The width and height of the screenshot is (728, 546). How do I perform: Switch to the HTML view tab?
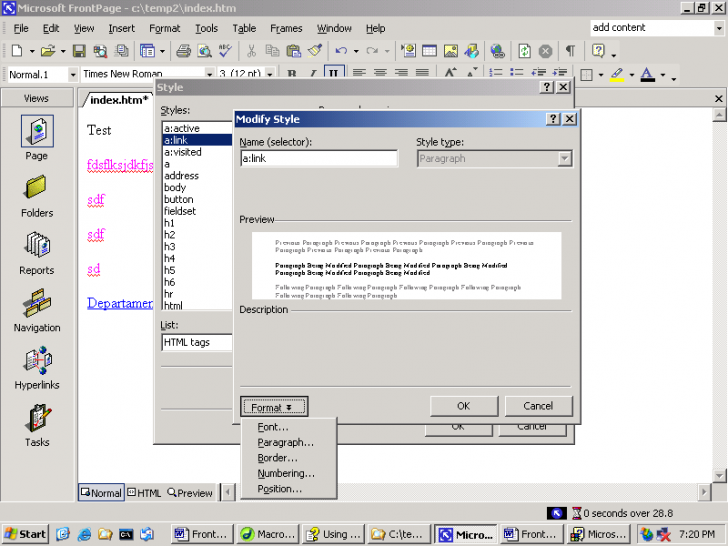(x=144, y=493)
